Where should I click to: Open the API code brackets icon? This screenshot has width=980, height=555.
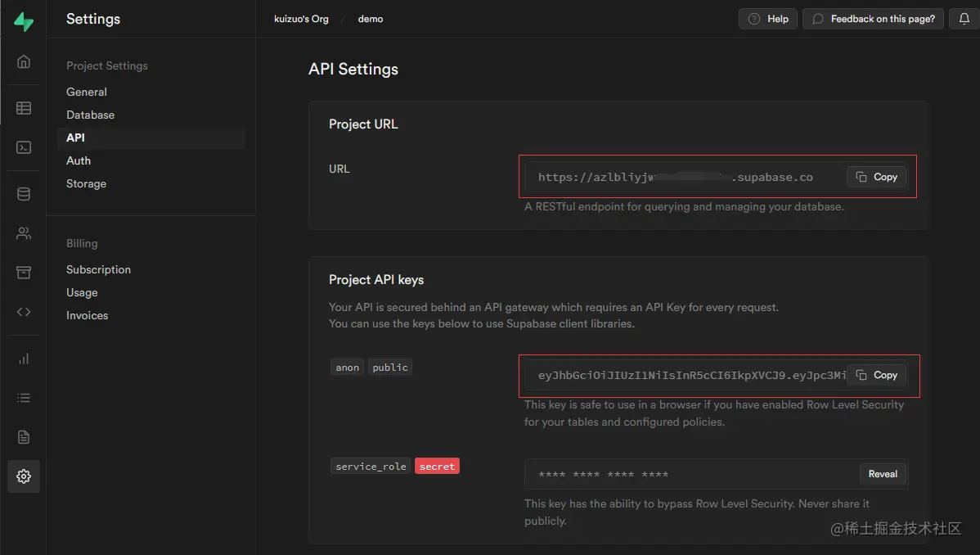coord(24,312)
